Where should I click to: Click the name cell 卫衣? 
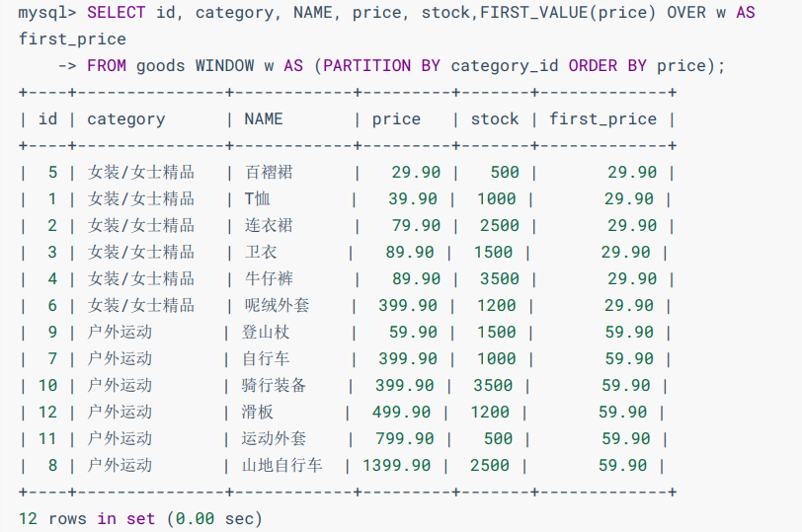[261, 252]
